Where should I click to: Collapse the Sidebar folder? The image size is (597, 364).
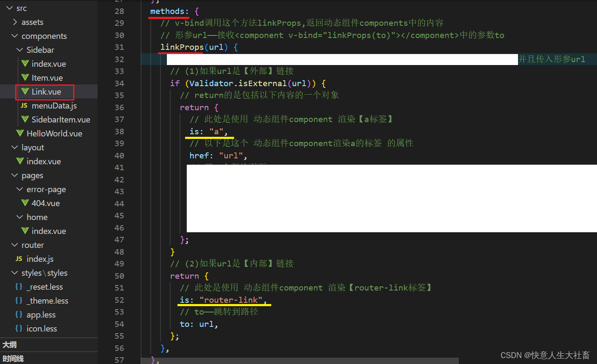coord(19,50)
